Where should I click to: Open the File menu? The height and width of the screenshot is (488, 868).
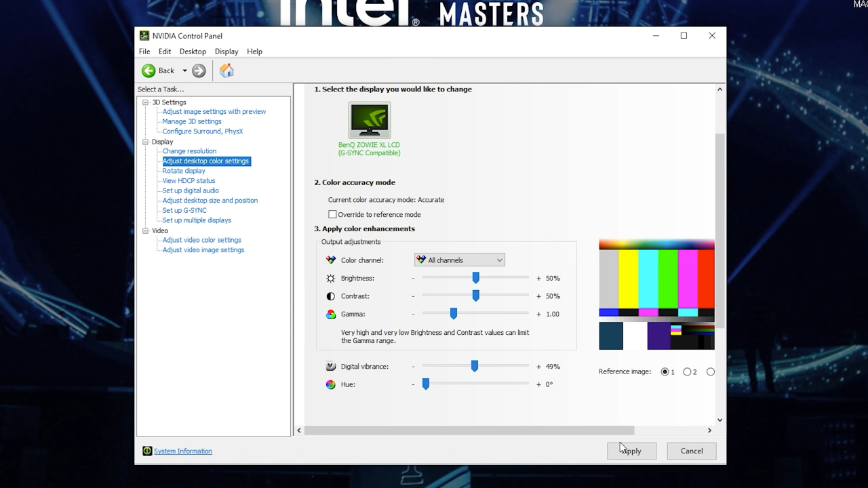[144, 52]
